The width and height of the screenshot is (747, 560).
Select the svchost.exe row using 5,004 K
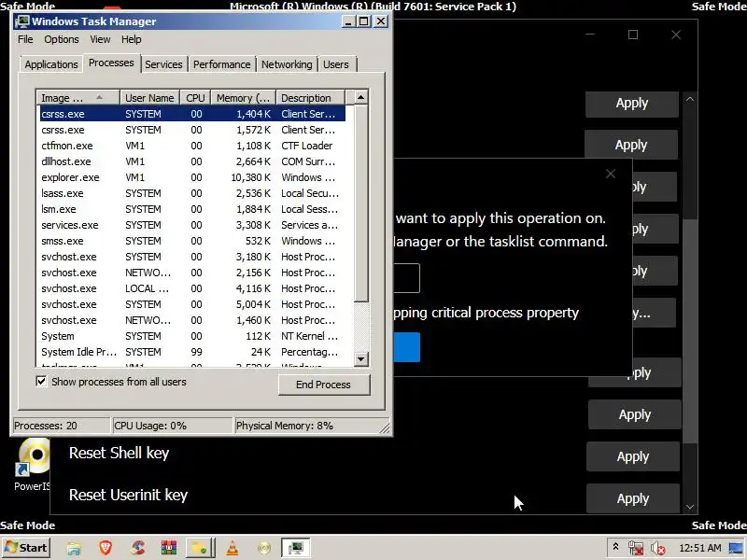(192, 304)
